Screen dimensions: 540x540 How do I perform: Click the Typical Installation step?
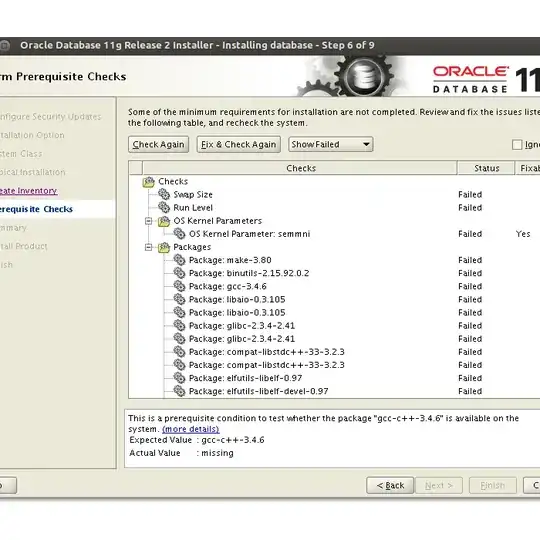coord(32,172)
